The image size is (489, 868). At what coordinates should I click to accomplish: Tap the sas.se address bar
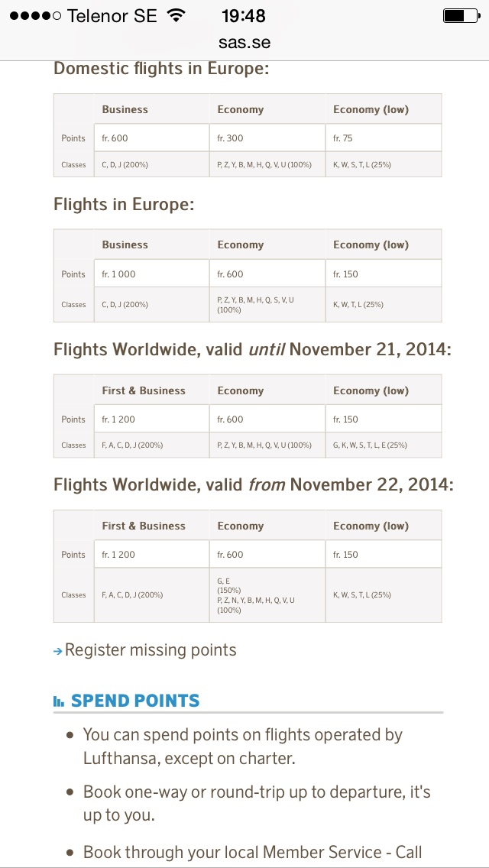244,43
